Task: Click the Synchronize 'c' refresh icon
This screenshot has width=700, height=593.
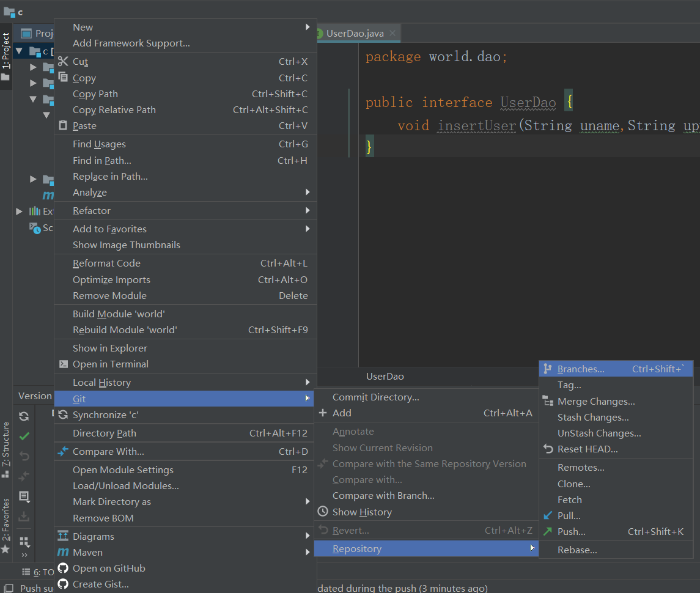Action: (x=64, y=414)
